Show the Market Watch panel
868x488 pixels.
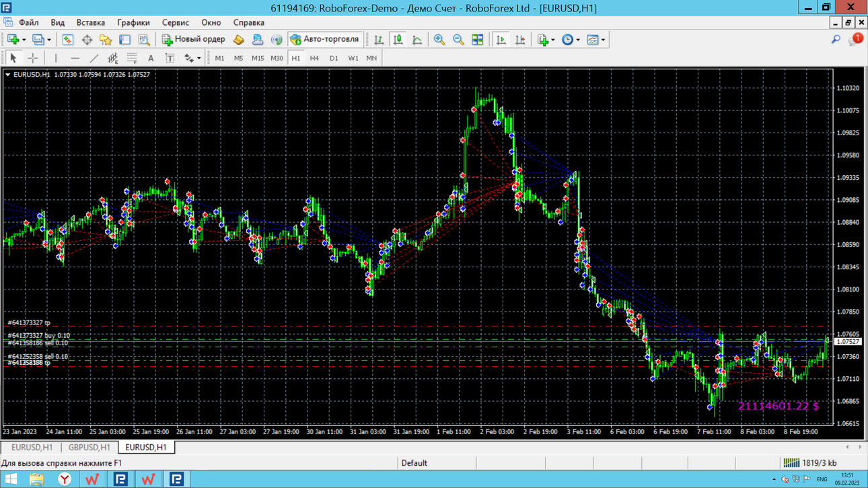point(67,40)
